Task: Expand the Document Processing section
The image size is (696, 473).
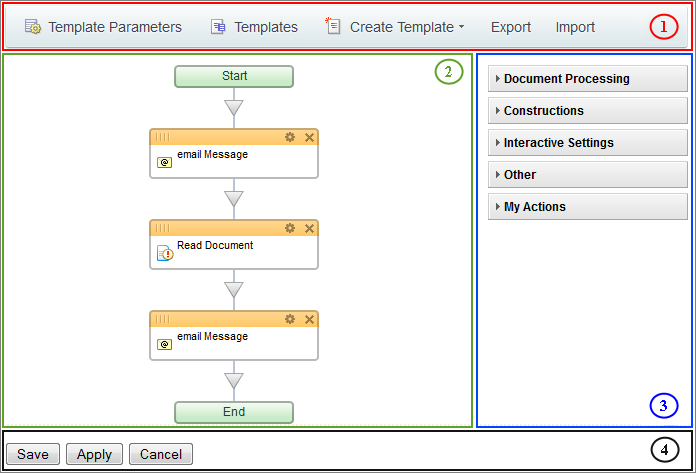Action: [x=587, y=78]
